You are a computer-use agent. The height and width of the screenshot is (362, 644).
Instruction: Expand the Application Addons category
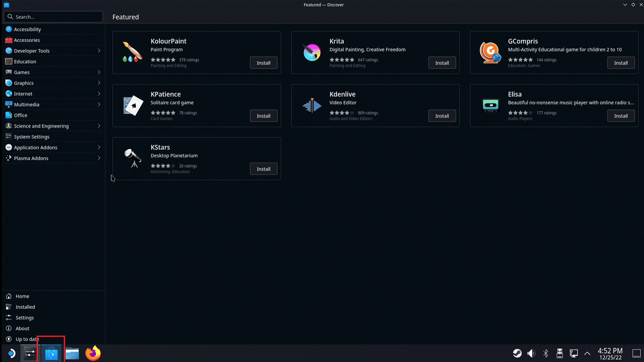[99, 147]
